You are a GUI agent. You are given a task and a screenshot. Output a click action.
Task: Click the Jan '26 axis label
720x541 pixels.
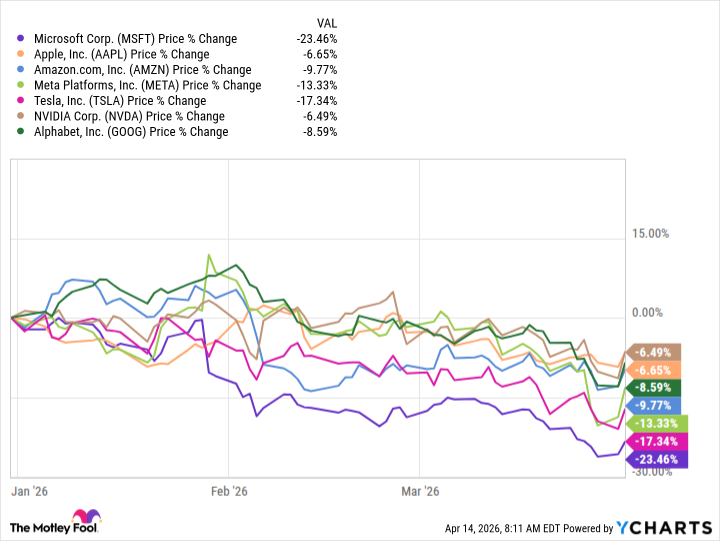pyautogui.click(x=27, y=491)
